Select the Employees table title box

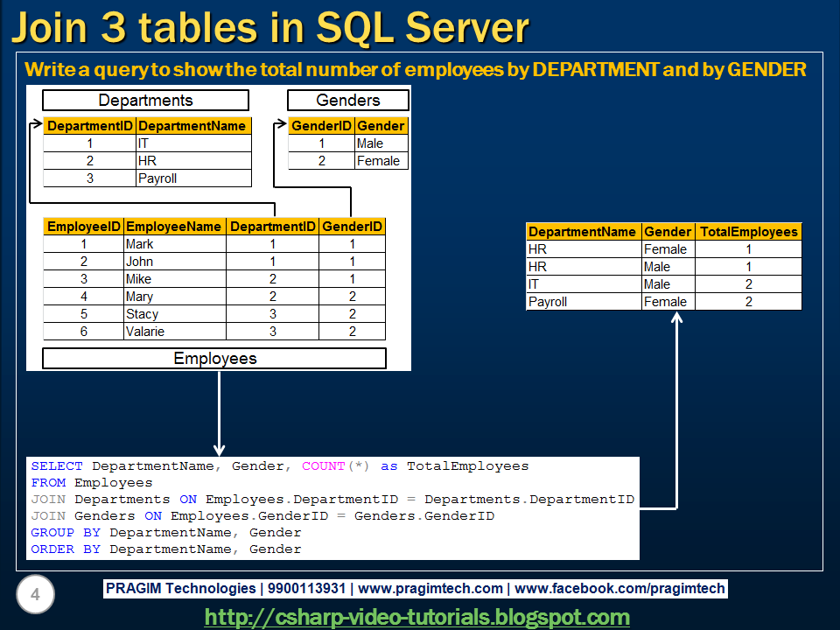point(214,359)
